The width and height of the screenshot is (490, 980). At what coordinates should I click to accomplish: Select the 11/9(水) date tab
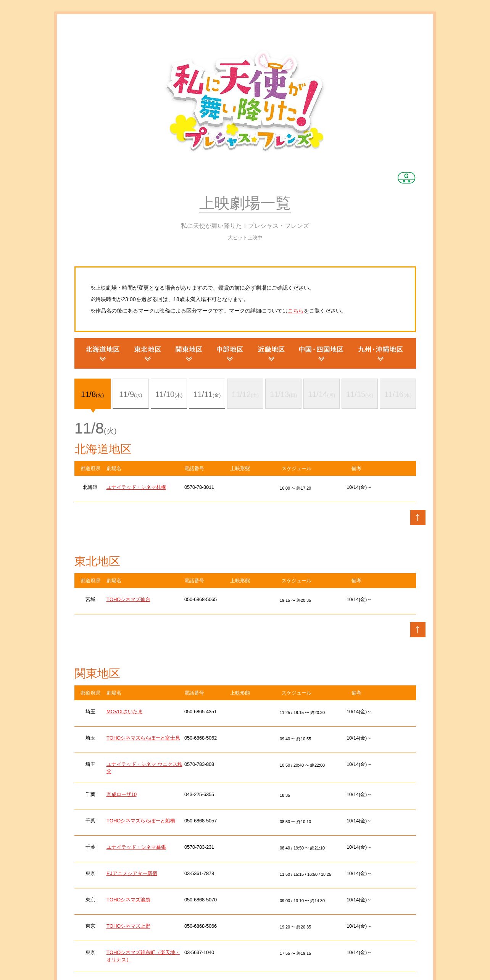pos(131,394)
